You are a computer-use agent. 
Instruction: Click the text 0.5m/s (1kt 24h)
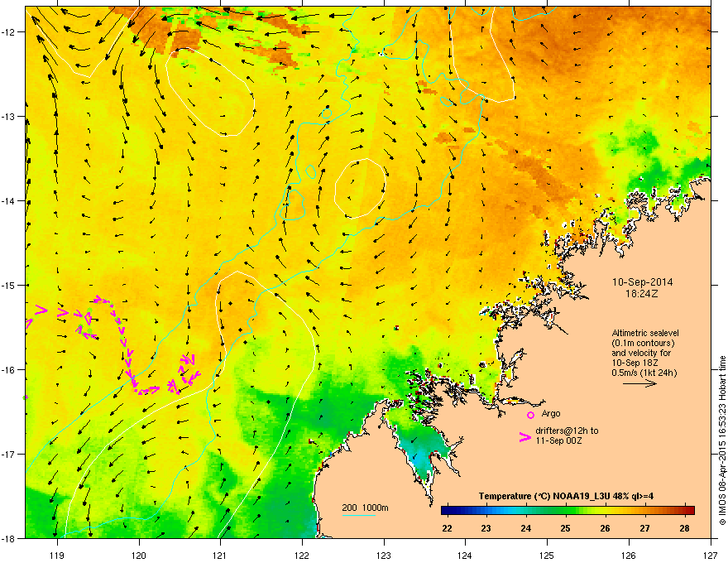point(644,373)
